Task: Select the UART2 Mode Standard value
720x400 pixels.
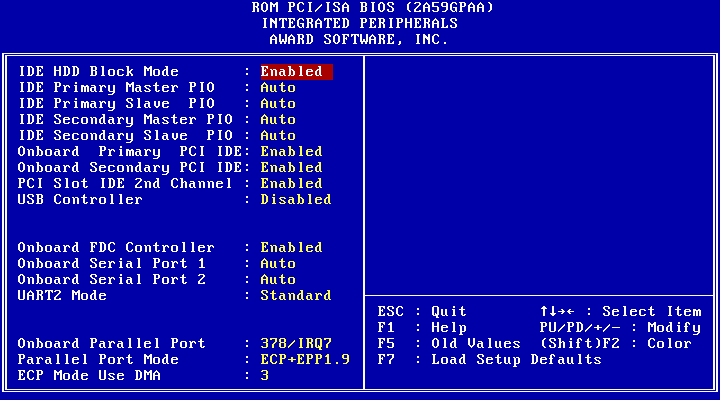Action: click(296, 296)
